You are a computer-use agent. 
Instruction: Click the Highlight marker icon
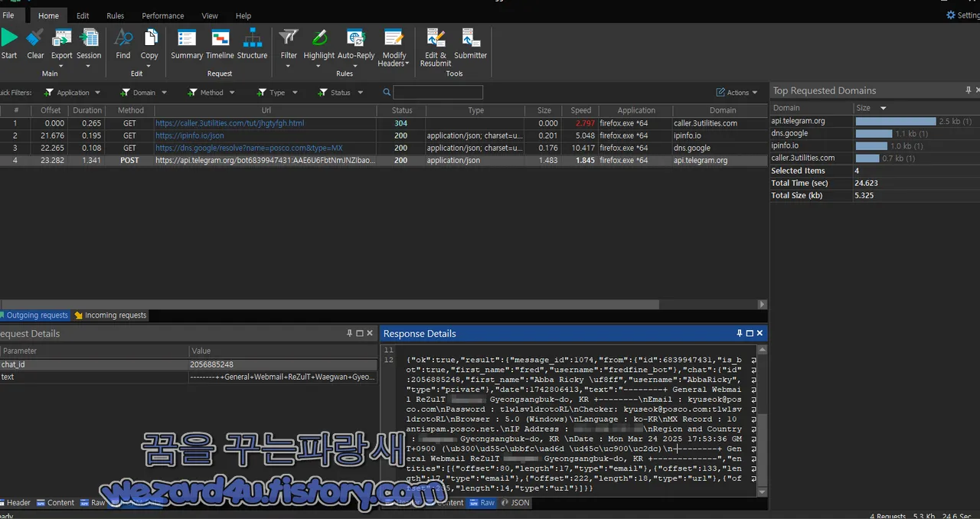(319, 38)
